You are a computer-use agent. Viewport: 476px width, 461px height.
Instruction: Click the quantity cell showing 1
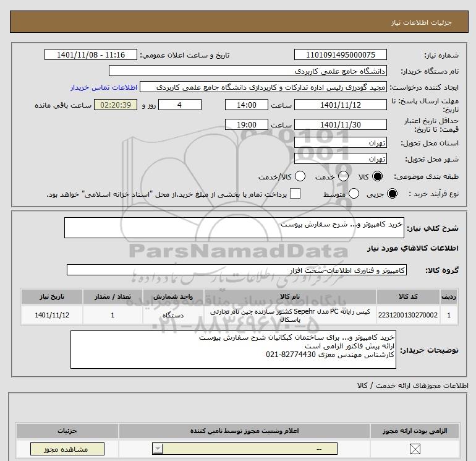113,315
